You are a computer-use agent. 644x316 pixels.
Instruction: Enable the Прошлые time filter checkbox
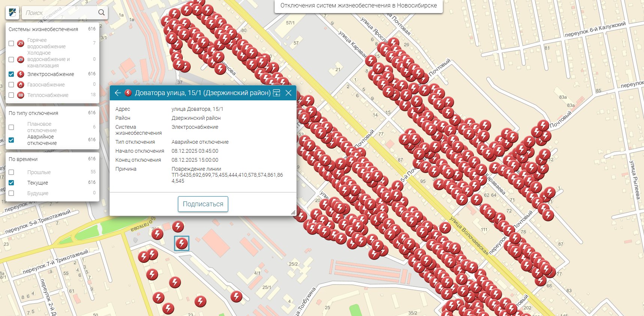[11, 172]
